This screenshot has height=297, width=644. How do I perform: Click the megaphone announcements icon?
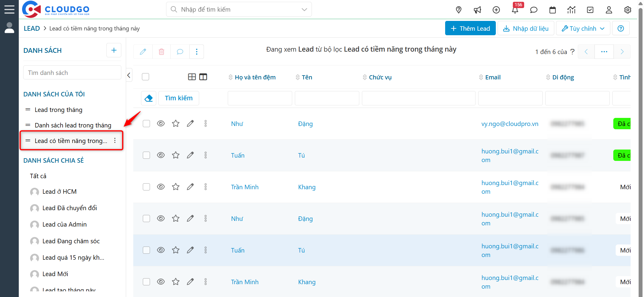[477, 10]
